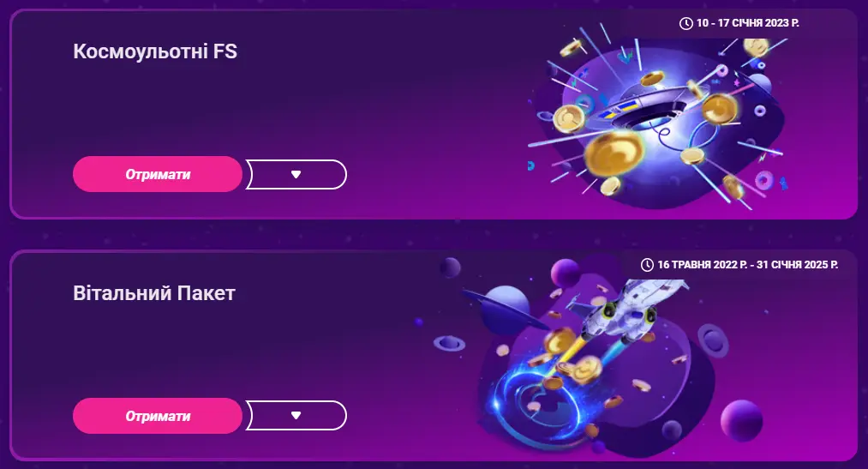
Task: Click the purple sphere at banner's bottom right
Action: (742, 421)
